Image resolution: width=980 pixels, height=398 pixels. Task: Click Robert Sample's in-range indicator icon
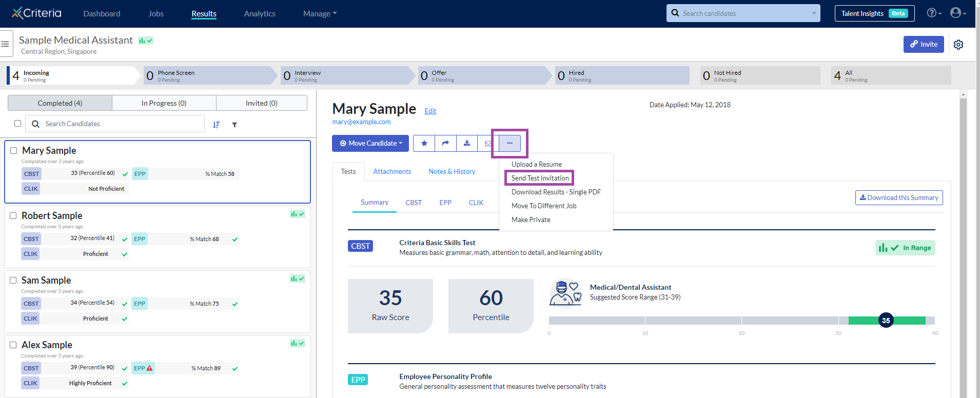tap(298, 214)
